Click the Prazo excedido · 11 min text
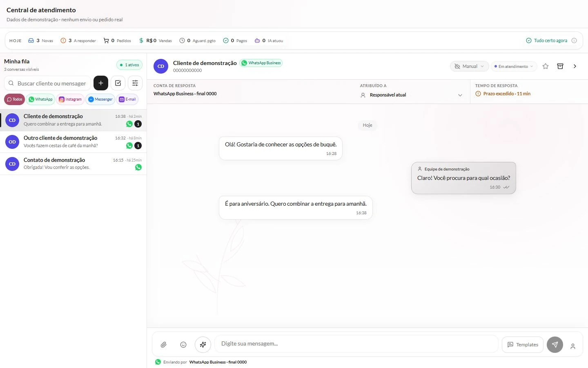588x368 pixels. point(507,94)
